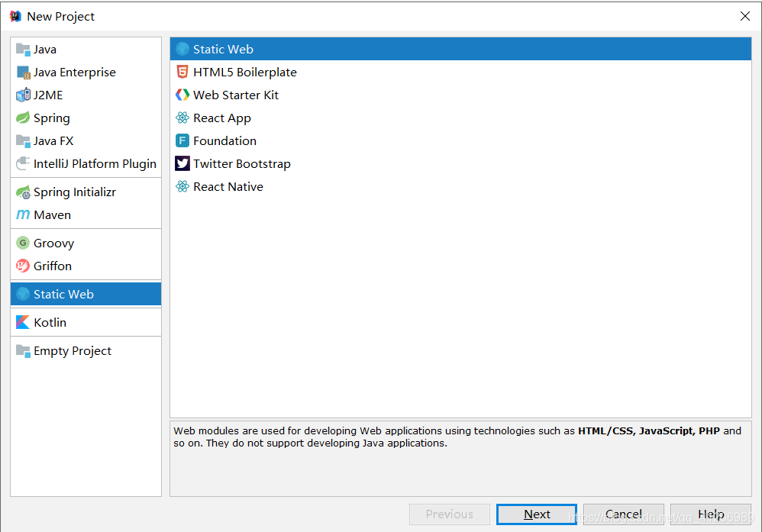Image resolution: width=762 pixels, height=532 pixels.
Task: Select Griffon from sidebar
Action: click(x=86, y=266)
